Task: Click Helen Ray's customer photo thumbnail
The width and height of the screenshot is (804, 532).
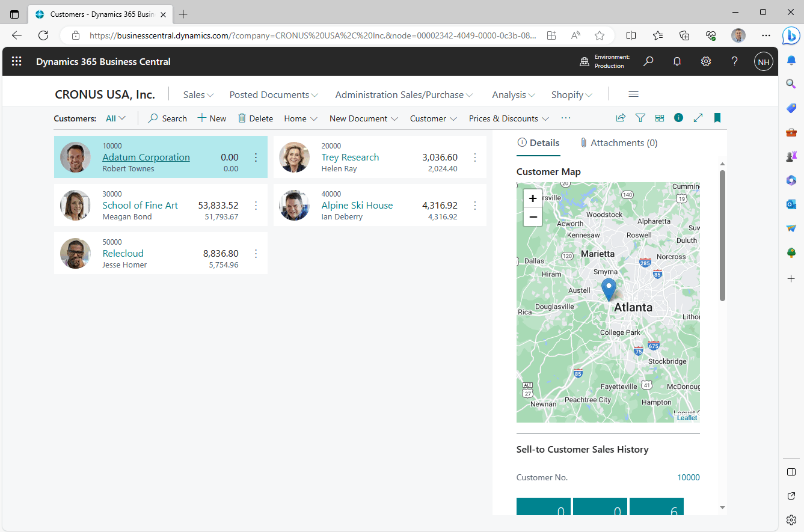Action: (295, 157)
